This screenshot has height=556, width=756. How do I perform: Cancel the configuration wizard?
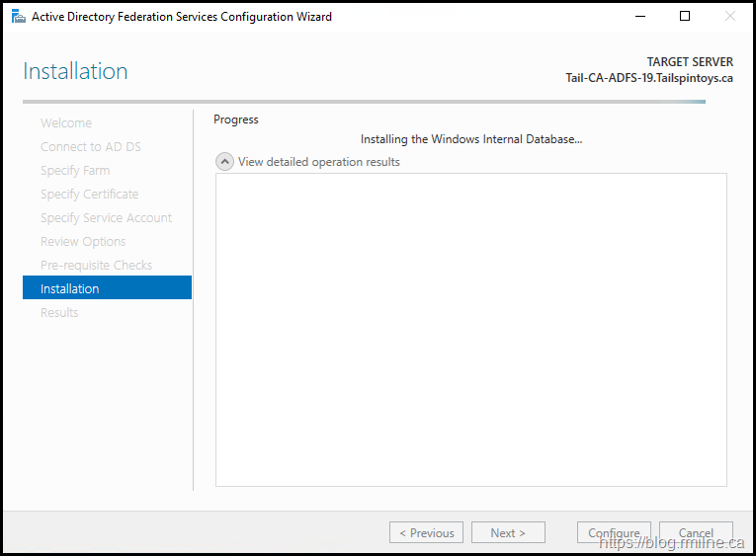click(x=696, y=533)
